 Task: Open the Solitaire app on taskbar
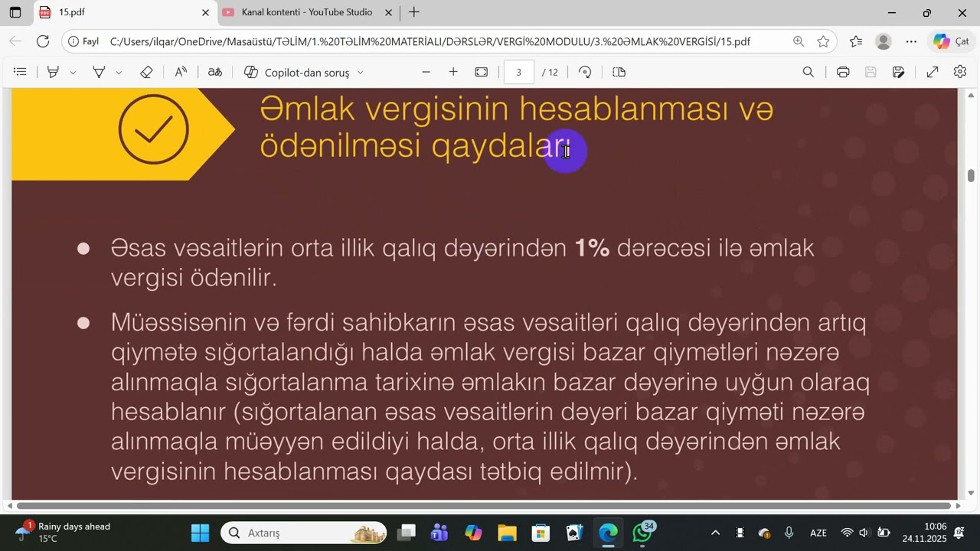coord(575,533)
